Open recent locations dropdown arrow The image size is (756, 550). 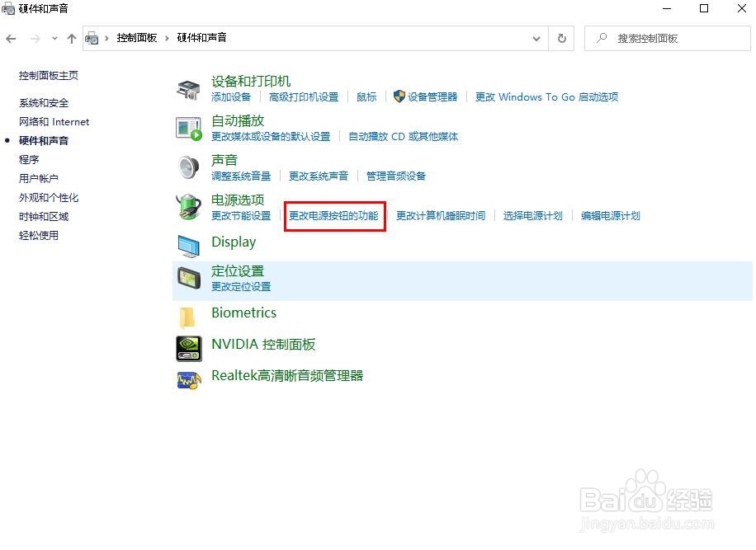coord(54,39)
